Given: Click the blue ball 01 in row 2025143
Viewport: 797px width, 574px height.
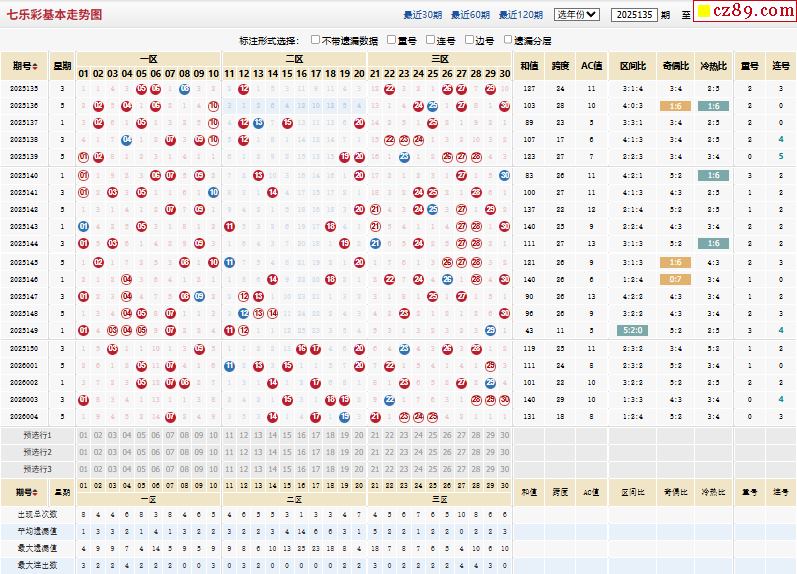Looking at the screenshot, I should [83, 227].
